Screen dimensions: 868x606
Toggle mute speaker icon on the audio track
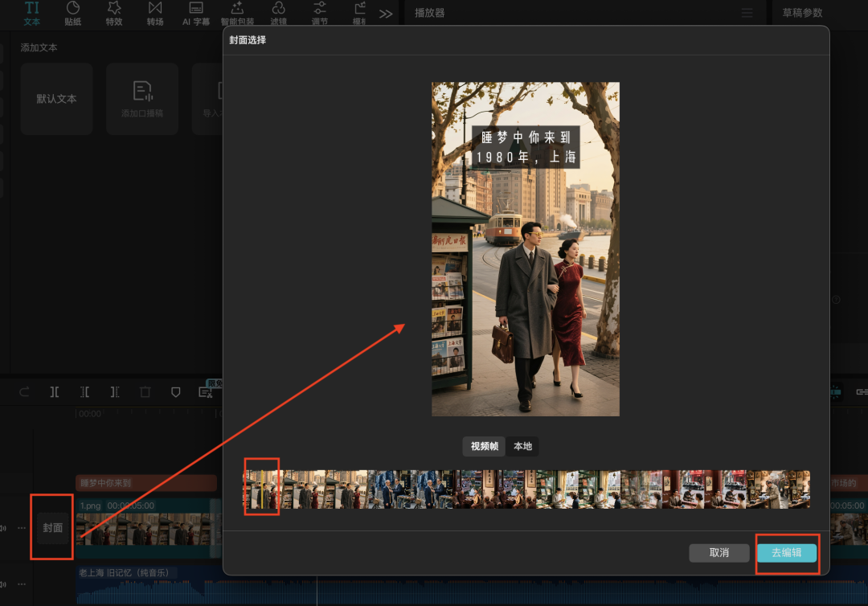(3, 583)
